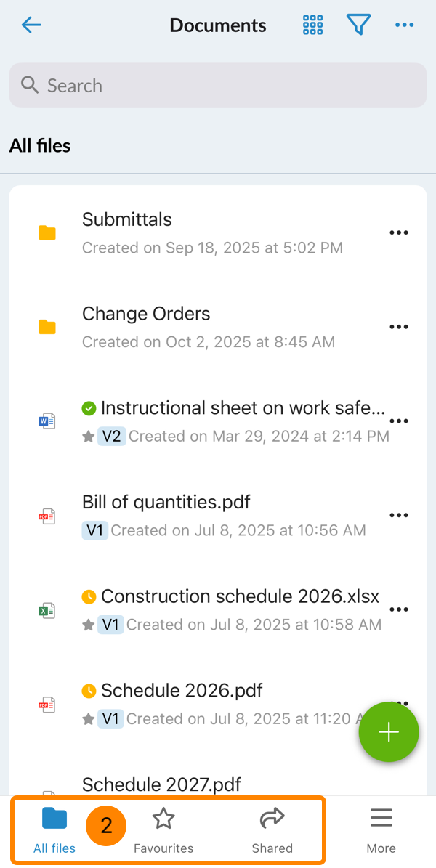Tap the green add new button
436x868 pixels.
[x=389, y=732]
